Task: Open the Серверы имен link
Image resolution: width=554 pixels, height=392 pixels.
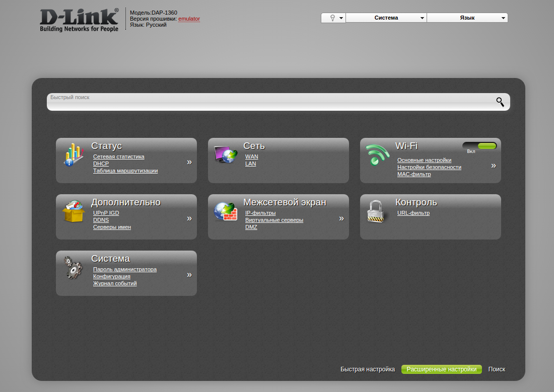Action: click(112, 227)
